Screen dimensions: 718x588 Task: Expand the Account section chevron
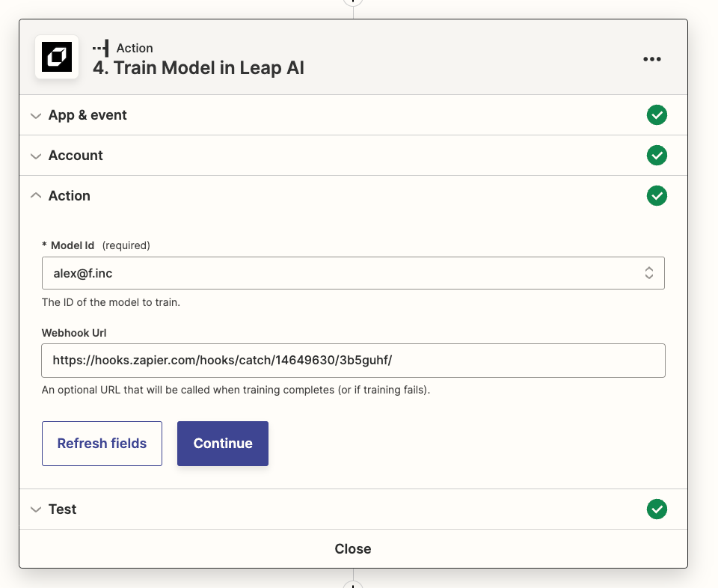click(x=35, y=156)
